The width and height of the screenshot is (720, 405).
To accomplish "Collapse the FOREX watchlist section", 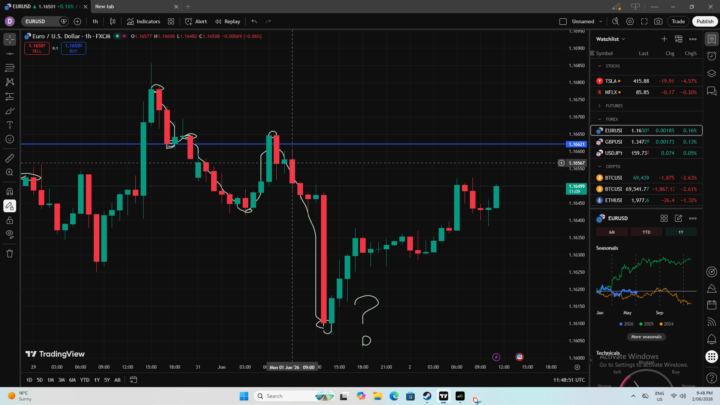I will tap(599, 119).
